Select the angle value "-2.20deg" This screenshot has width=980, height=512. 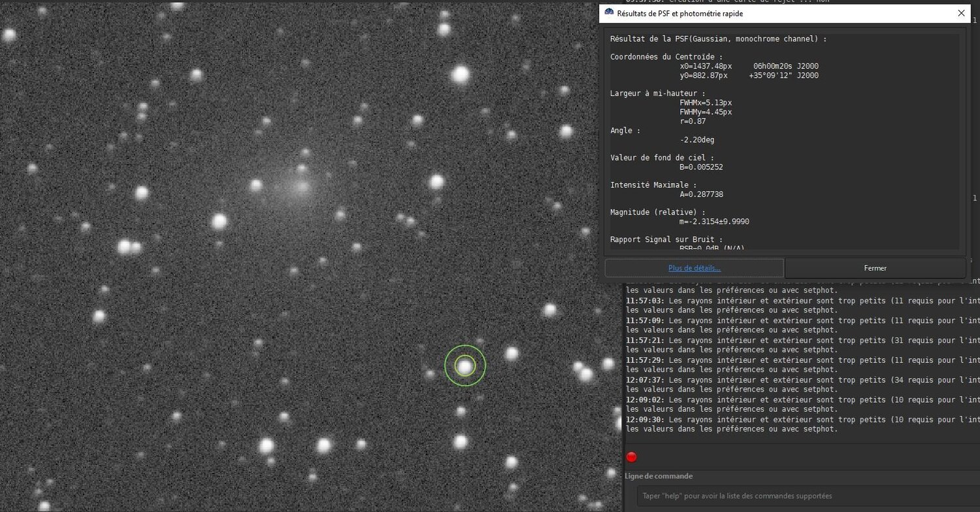point(697,139)
